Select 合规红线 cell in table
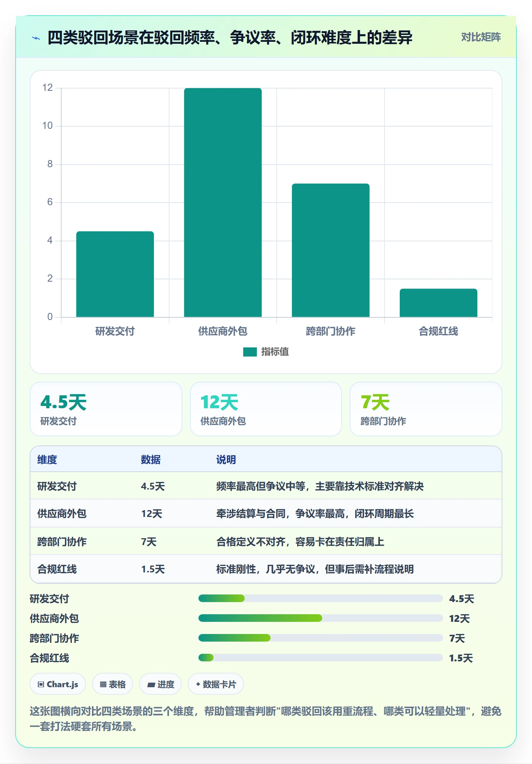Image resolution: width=532 pixels, height=764 pixels. point(57,569)
